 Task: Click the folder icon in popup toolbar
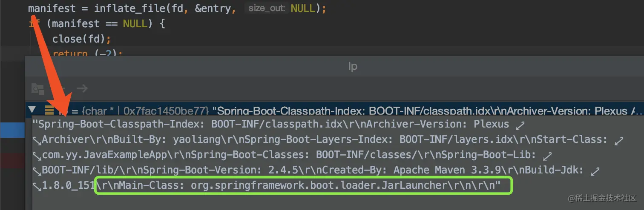(38, 89)
